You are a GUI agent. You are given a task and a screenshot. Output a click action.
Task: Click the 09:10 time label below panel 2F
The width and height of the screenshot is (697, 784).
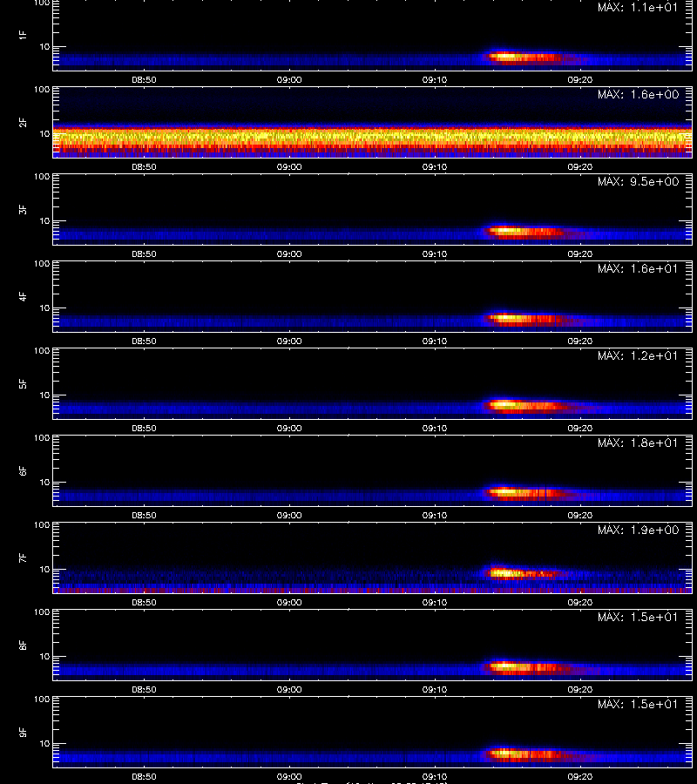click(x=435, y=167)
